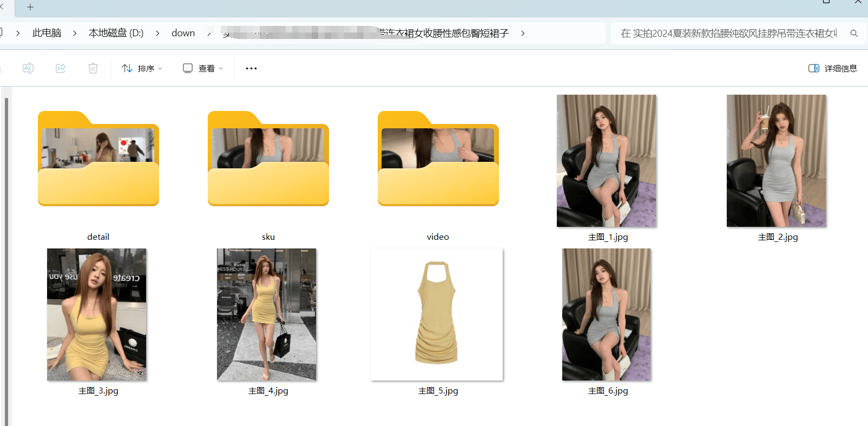The height and width of the screenshot is (426, 868).
Task: Click the video folder name label
Action: [438, 237]
